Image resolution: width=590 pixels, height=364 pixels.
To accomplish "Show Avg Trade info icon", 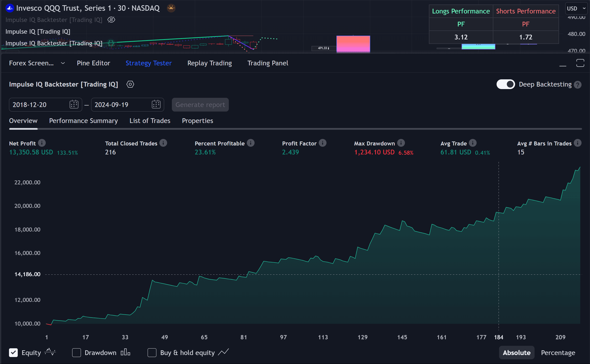I will pos(473,143).
